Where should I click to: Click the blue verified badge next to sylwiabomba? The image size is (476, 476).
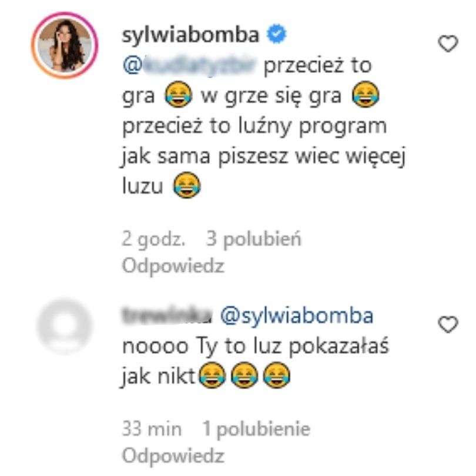point(276,34)
